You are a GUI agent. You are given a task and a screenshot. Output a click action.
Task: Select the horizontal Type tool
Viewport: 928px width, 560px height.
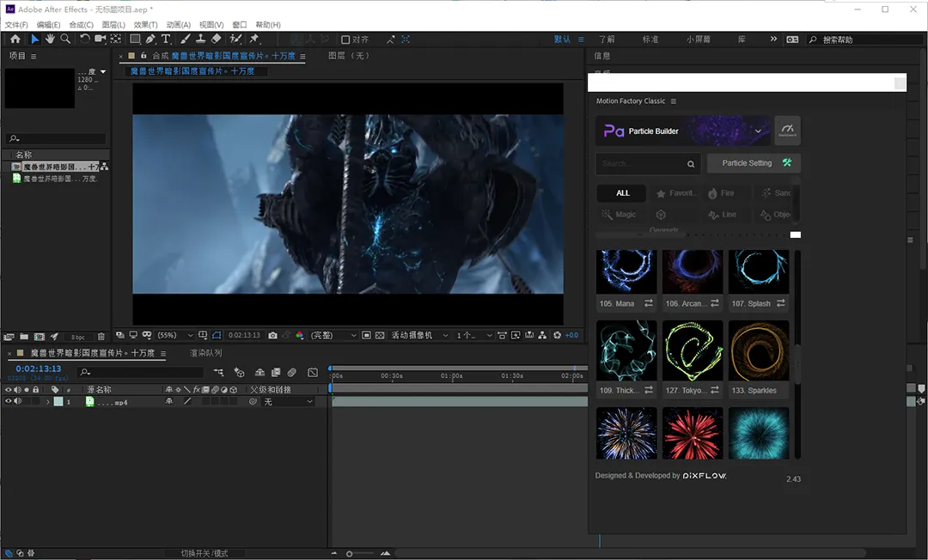[166, 40]
